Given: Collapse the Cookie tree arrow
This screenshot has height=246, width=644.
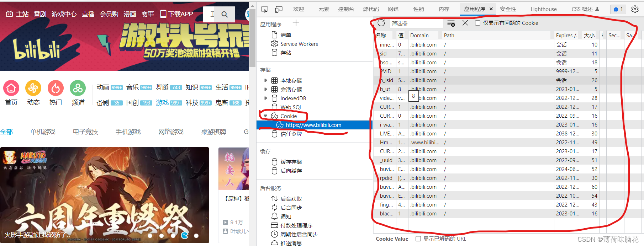Looking at the screenshot, I should click(265, 116).
